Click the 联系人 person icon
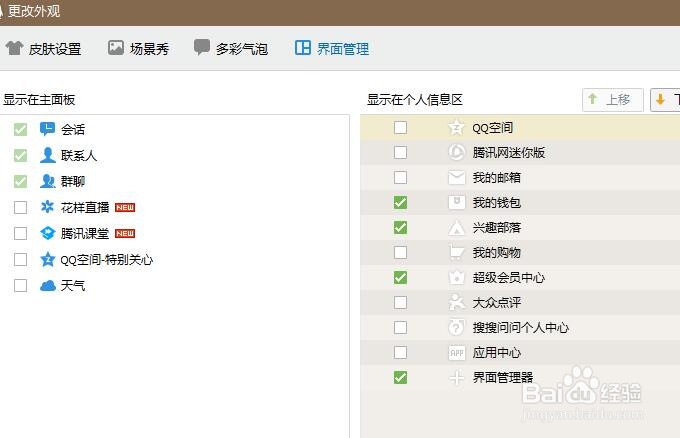This screenshot has height=438, width=680. click(48, 155)
